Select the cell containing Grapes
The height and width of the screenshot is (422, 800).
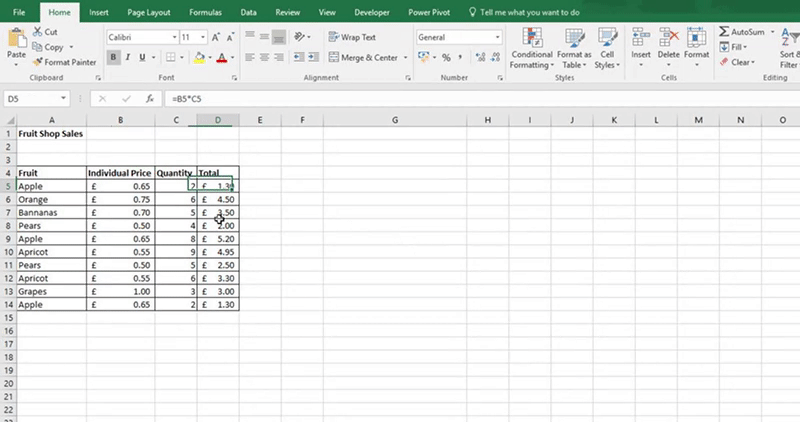[x=42, y=290]
